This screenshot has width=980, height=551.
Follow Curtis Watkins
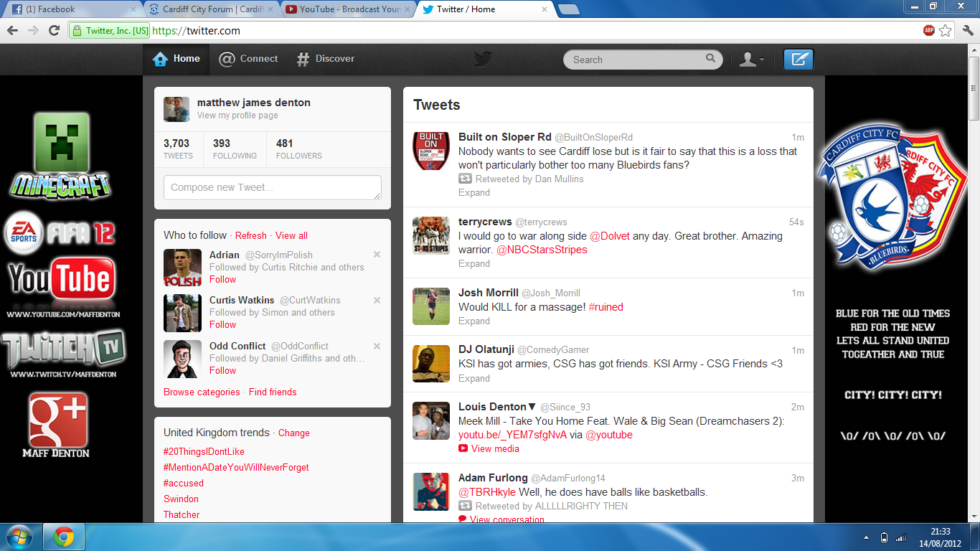pyautogui.click(x=222, y=324)
